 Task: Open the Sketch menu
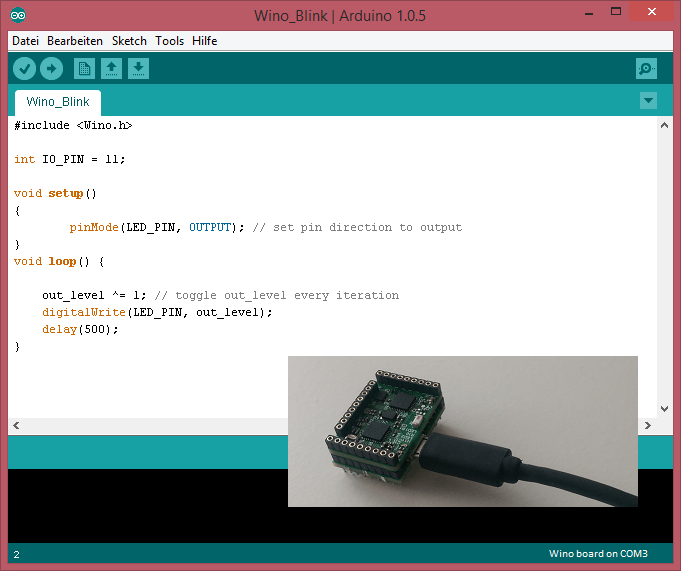pos(129,41)
